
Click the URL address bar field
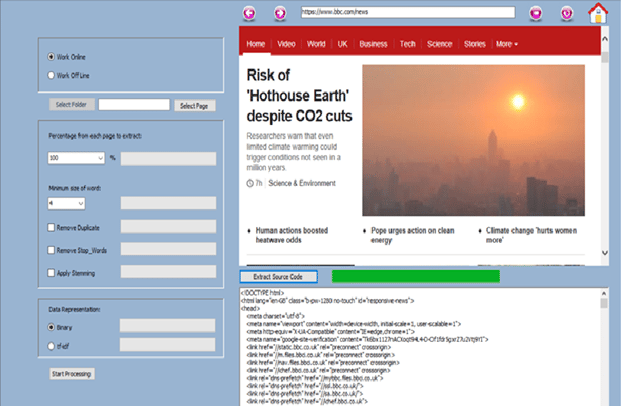(x=408, y=12)
